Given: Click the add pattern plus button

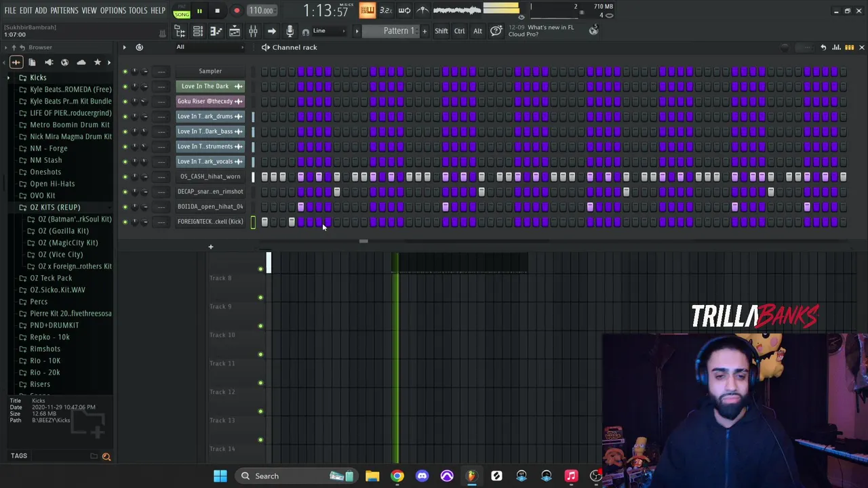Looking at the screenshot, I should [425, 31].
